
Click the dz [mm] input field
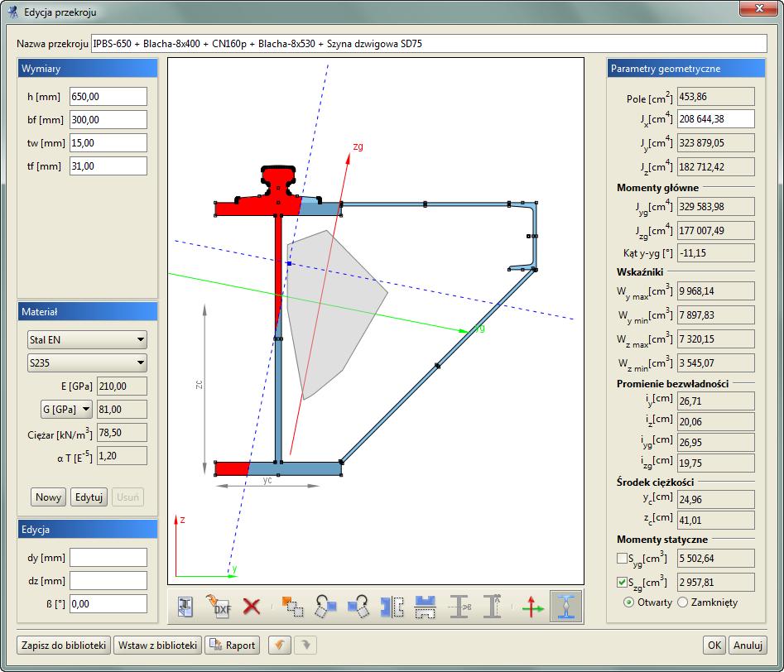coord(108,580)
